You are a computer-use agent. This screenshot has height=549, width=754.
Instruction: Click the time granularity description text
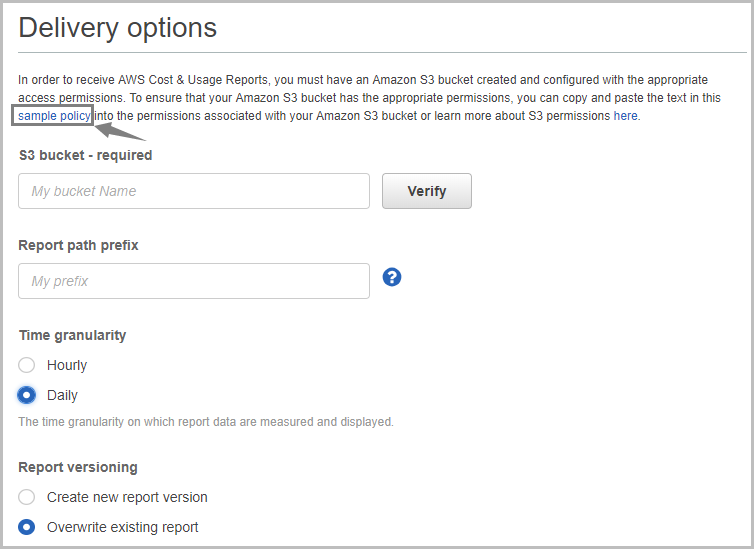click(x=206, y=422)
